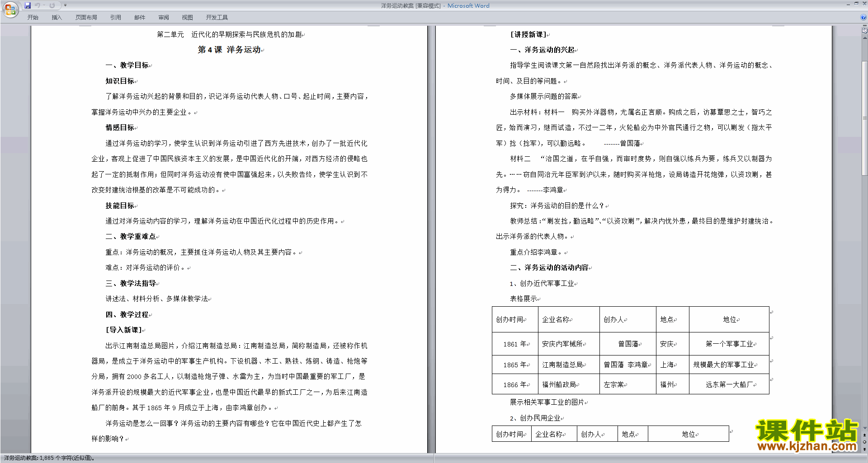
Task: Click table cell 1861 年
Action: point(515,344)
